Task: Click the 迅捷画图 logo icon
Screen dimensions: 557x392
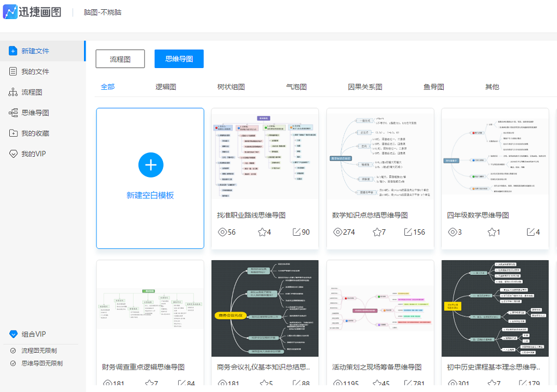Action: [x=10, y=12]
